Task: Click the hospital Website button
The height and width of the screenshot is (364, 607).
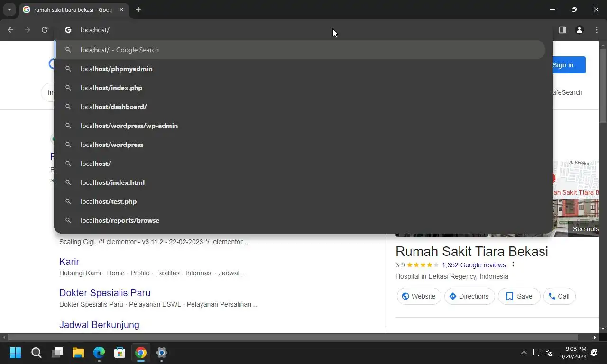Action: pyautogui.click(x=419, y=296)
